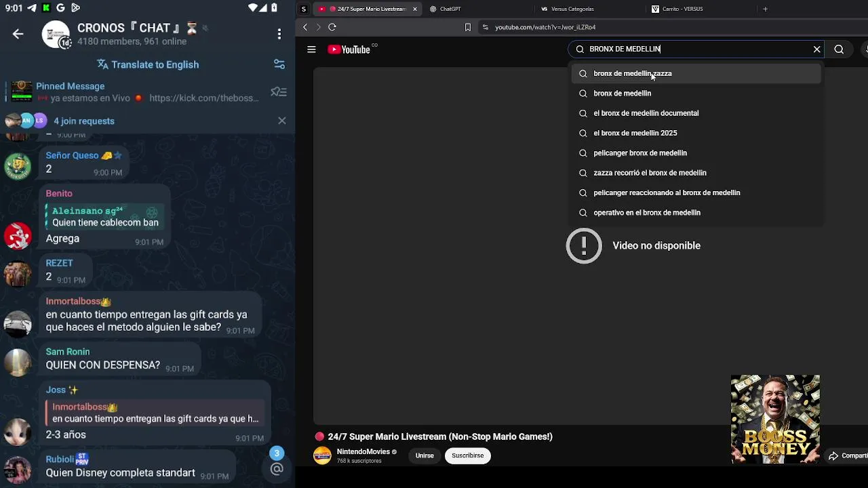Viewport: 868px width, 488px height.
Task: Click the Suscribirse button
Action: (468, 455)
